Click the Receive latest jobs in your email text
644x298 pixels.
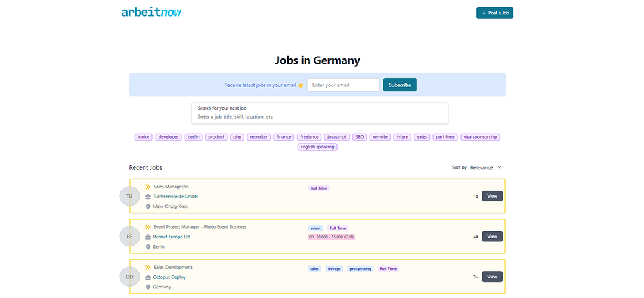260,85
